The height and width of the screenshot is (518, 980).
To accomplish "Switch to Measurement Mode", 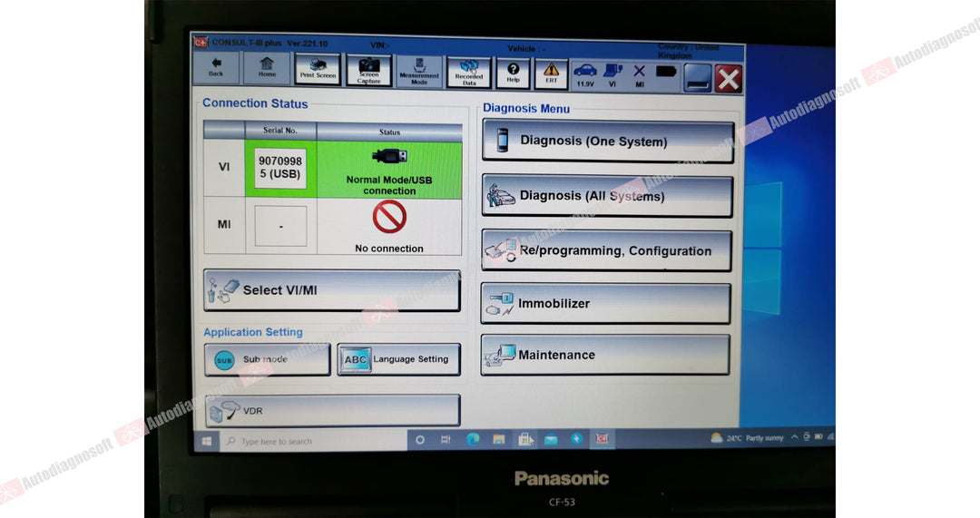I will (419, 72).
